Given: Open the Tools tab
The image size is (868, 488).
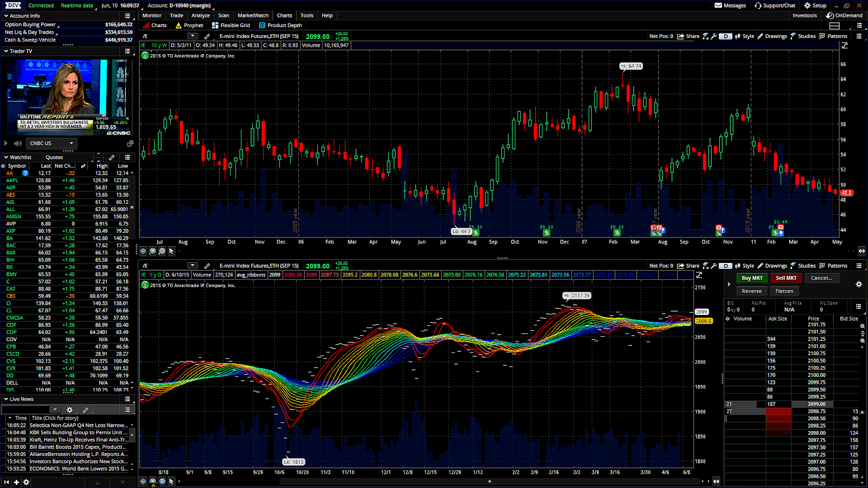Looking at the screenshot, I should 307,15.
